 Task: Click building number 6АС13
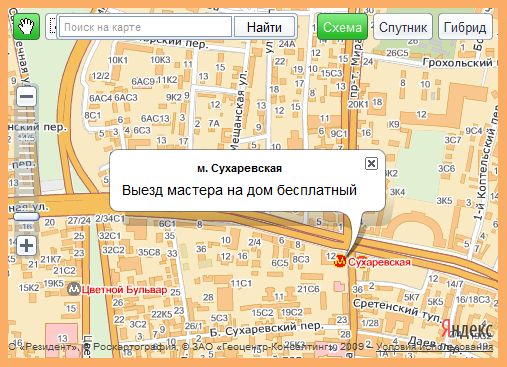click(155, 118)
